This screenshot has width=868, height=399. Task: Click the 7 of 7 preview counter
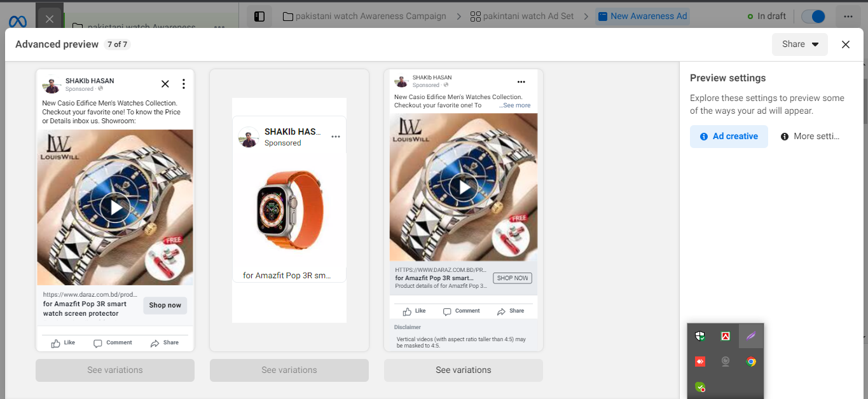point(117,44)
